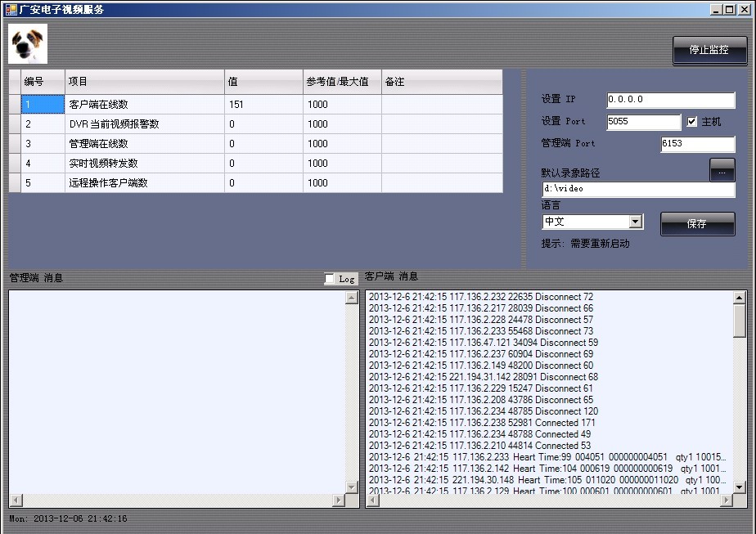
Task: Click the 停止监控 button
Action: [709, 50]
